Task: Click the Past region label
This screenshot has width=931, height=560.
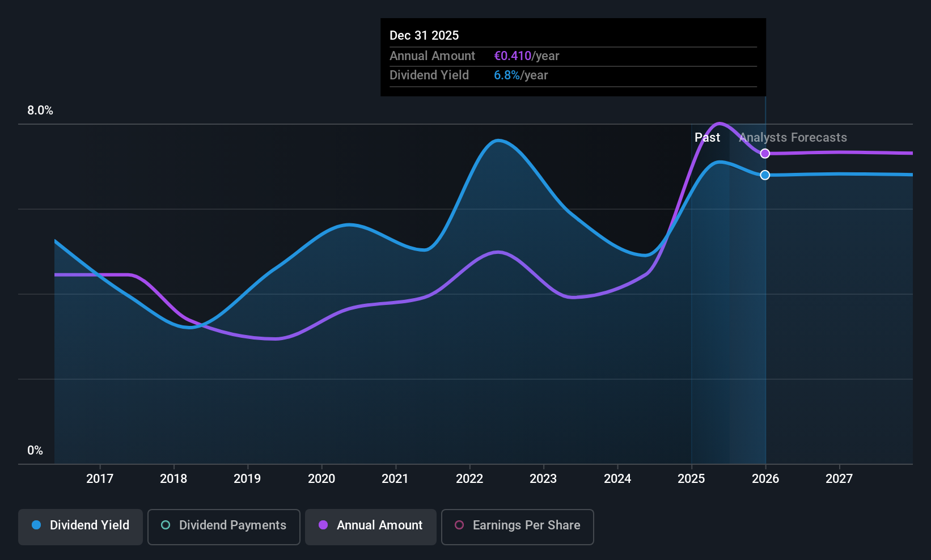Action: (707, 138)
